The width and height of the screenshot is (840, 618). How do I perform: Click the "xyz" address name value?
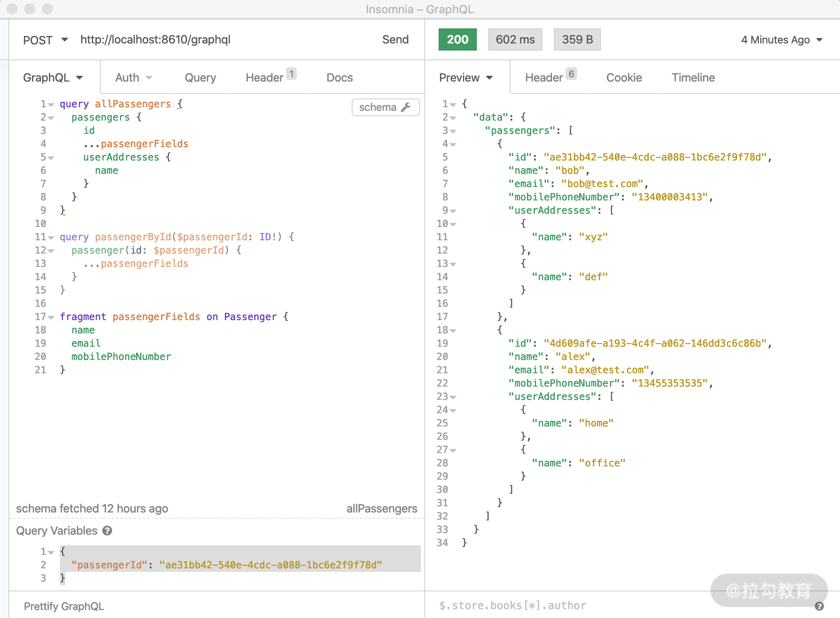click(x=593, y=237)
